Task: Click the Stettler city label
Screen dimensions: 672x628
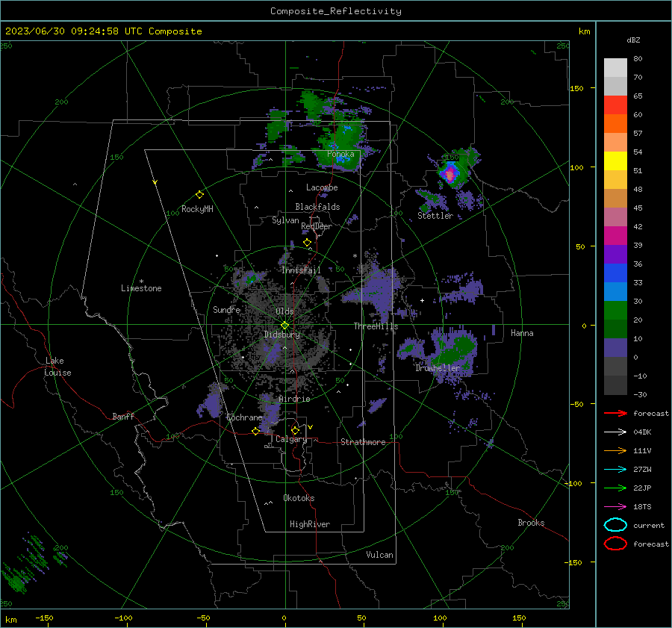Action: coord(435,216)
